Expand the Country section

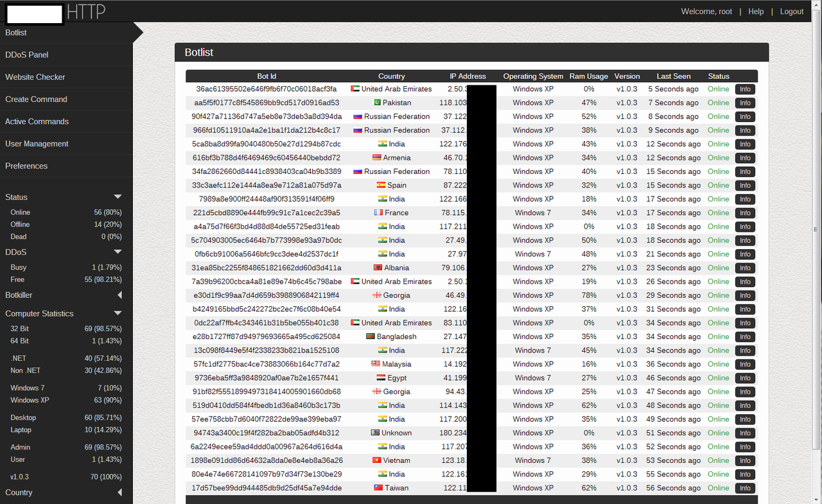(119, 492)
